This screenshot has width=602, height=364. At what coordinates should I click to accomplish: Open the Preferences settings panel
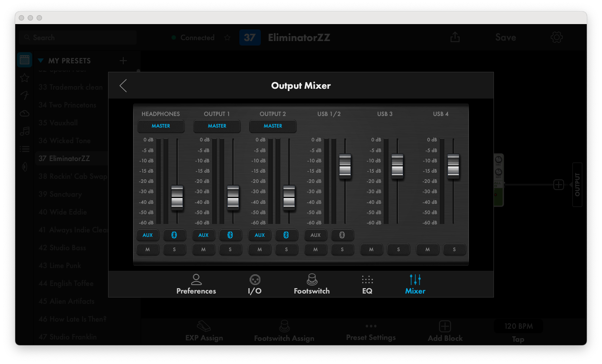tap(196, 284)
